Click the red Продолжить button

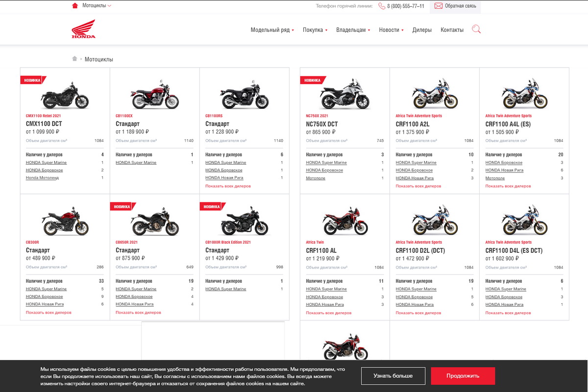463,376
